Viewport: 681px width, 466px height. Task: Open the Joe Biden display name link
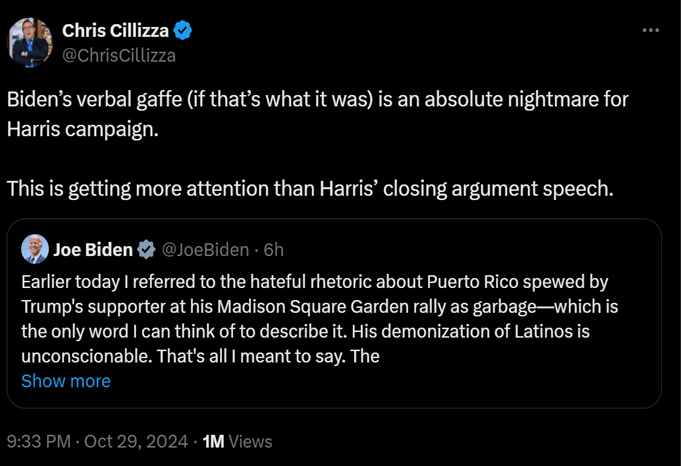click(93, 249)
